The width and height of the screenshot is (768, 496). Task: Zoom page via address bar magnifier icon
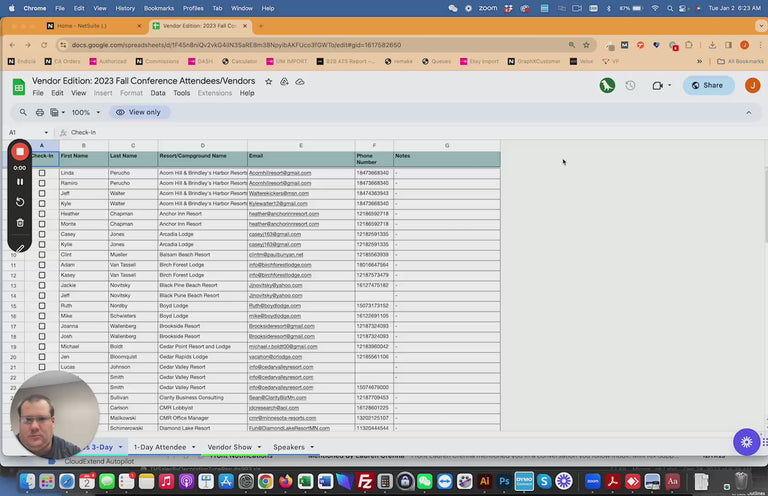572,45
